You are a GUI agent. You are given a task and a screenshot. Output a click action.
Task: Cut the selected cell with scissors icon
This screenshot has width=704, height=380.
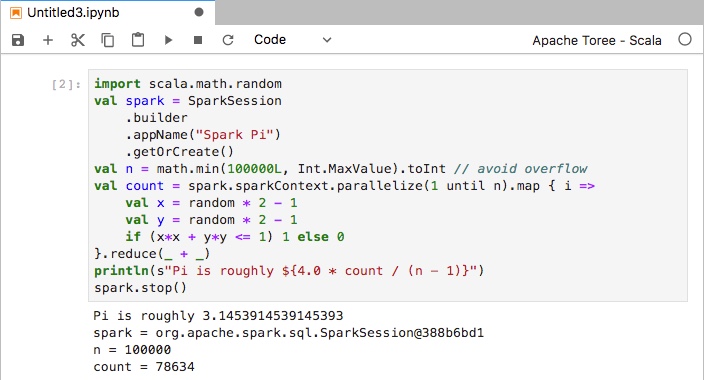tap(78, 40)
